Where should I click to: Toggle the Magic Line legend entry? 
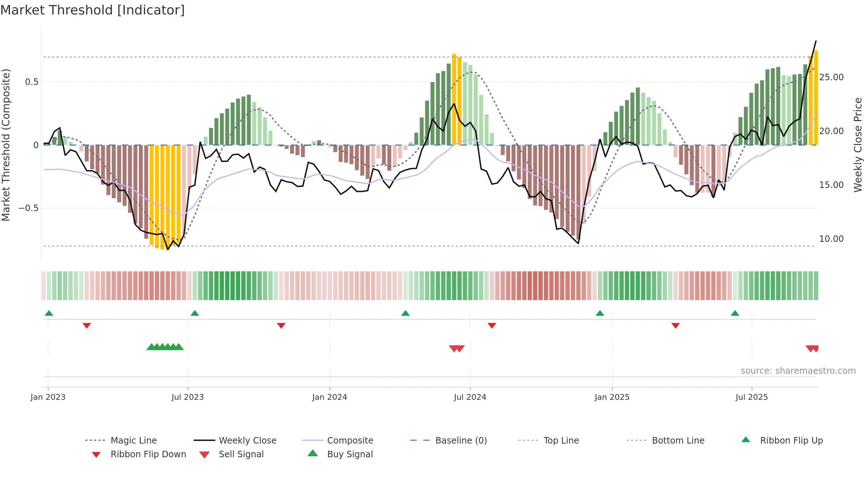121,440
